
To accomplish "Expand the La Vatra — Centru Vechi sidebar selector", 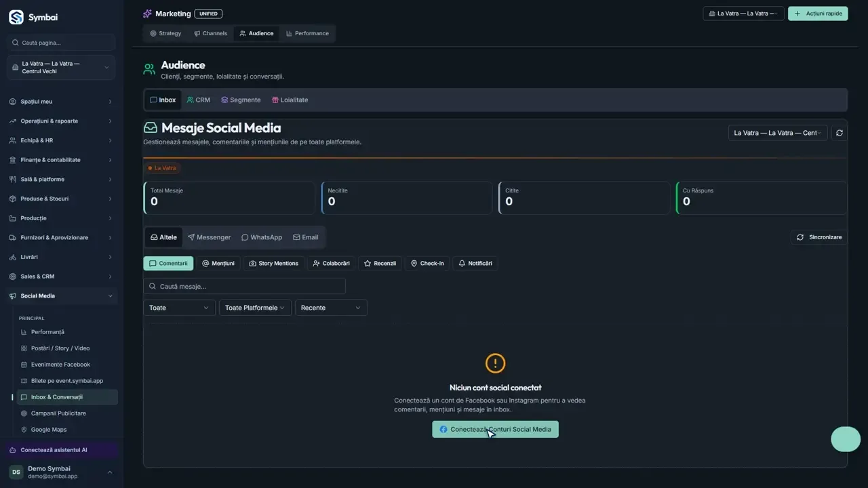I will [61, 68].
